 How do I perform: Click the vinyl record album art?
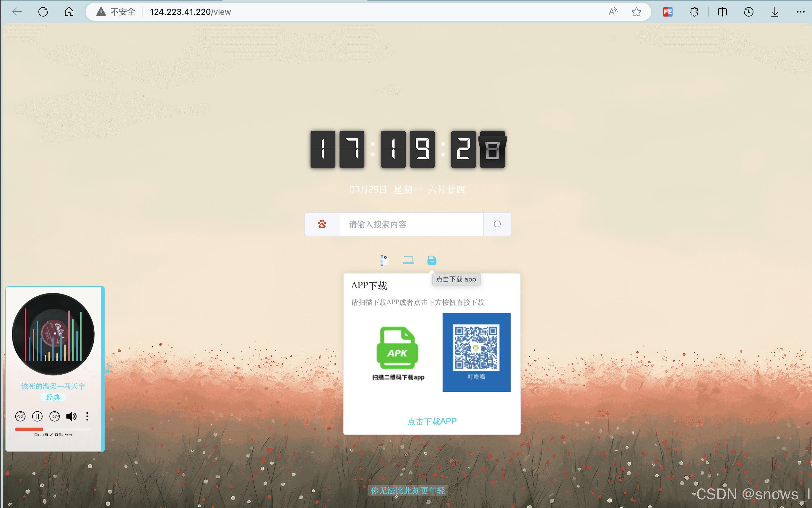coord(53,334)
